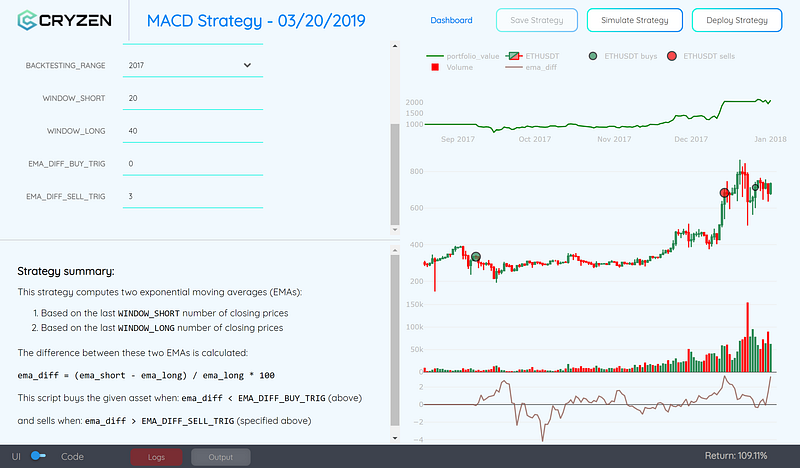This screenshot has width=800, height=468.
Task: Click the EMA_DIFF_SELL_TRIG field
Action: [193, 196]
